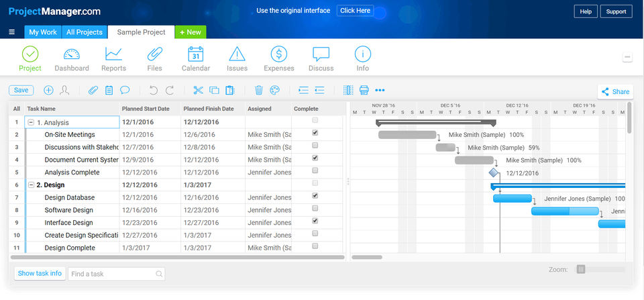Click the Save button
644x300 pixels.
point(21,91)
